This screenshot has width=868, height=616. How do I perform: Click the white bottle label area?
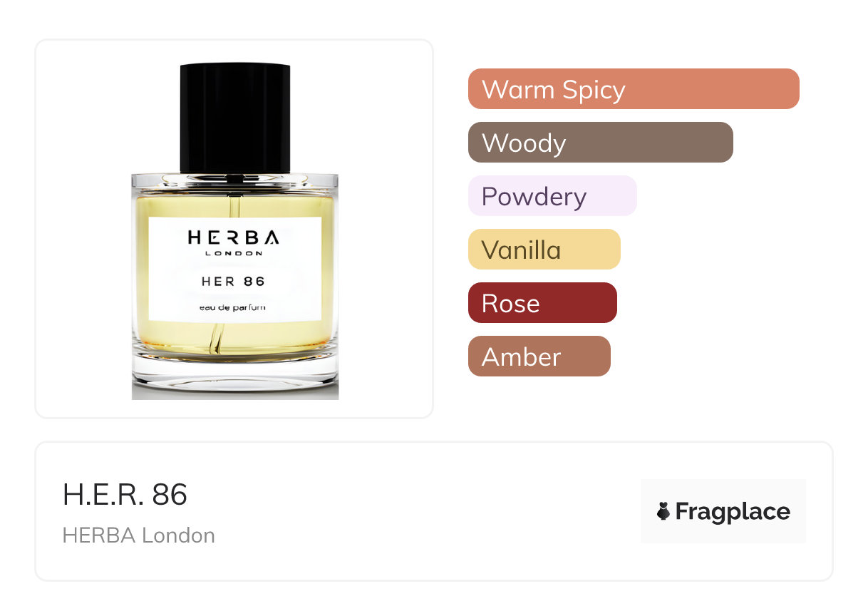tap(235, 269)
